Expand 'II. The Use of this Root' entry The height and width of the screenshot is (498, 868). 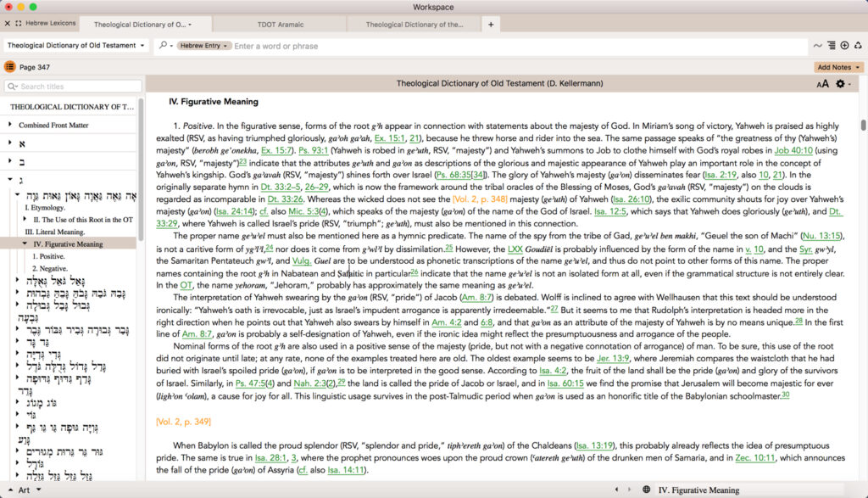pyautogui.click(x=25, y=220)
